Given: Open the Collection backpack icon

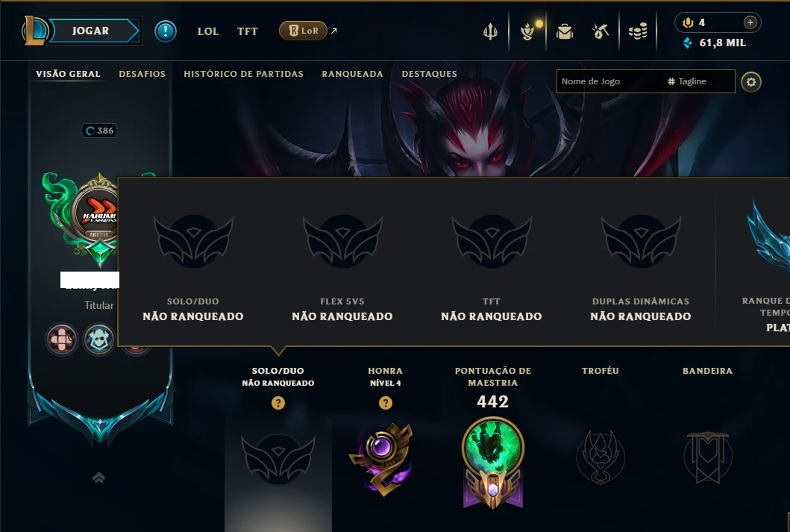Looking at the screenshot, I should [x=565, y=32].
